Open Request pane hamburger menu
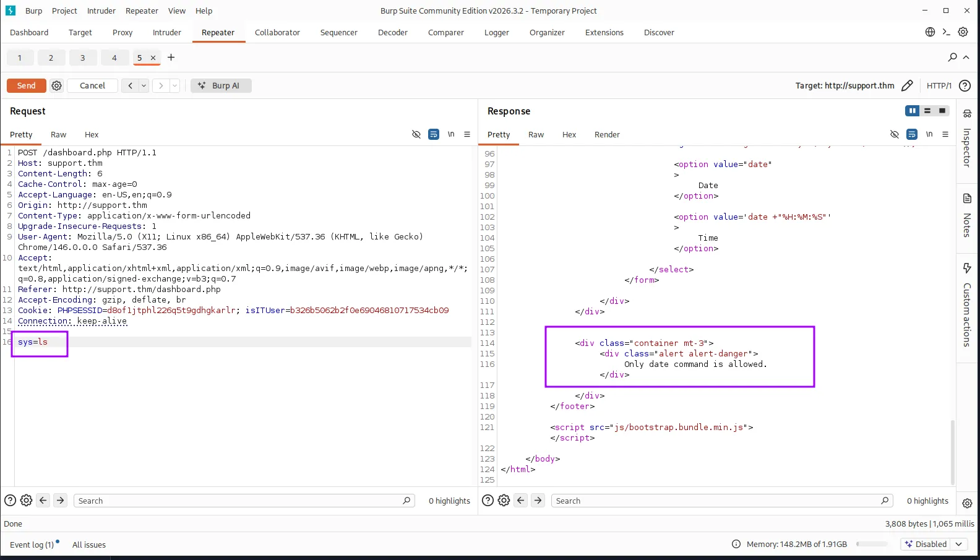This screenshot has height=560, width=980. point(467,134)
